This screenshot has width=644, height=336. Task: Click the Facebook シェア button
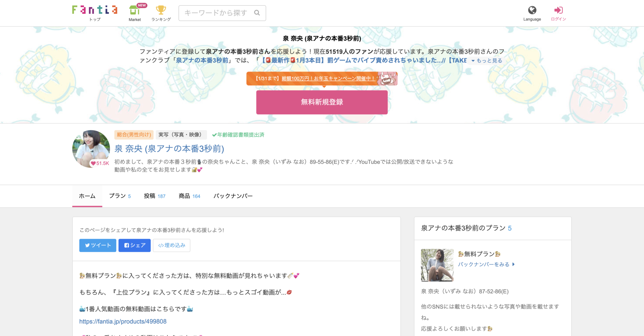click(x=135, y=245)
